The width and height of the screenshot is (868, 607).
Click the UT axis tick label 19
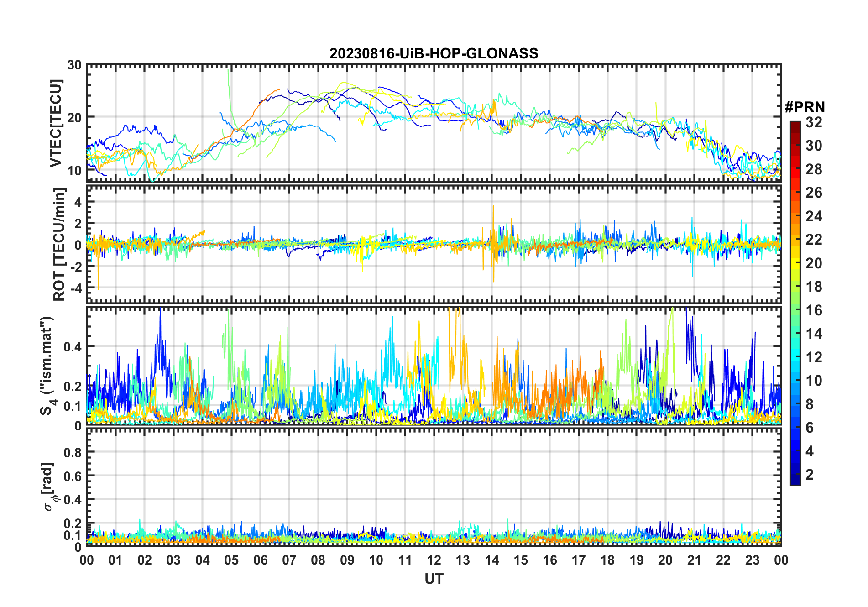(637, 560)
